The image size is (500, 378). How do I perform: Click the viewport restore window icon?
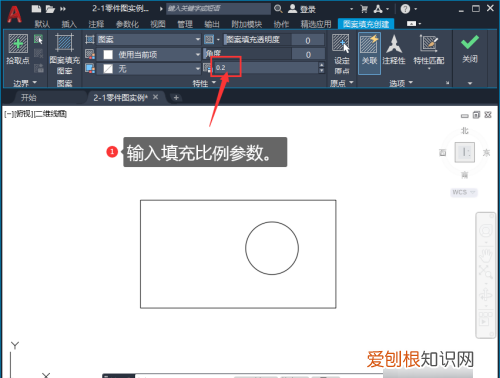[x=476, y=115]
